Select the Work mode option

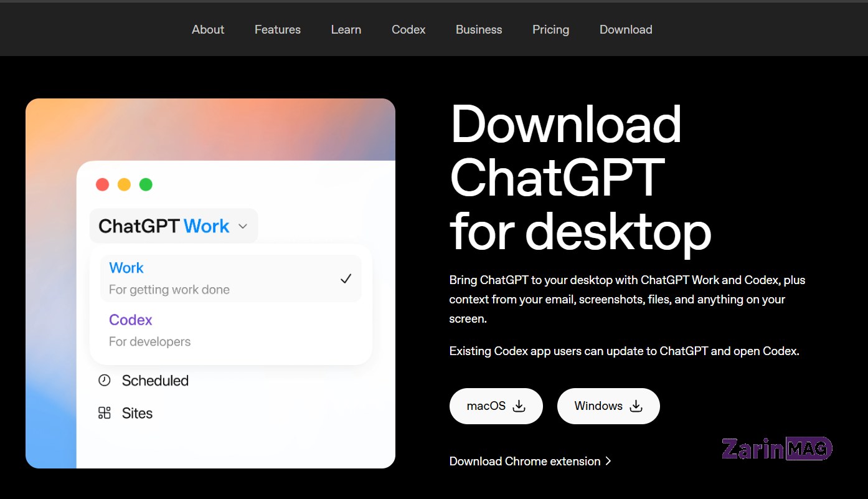click(231, 278)
